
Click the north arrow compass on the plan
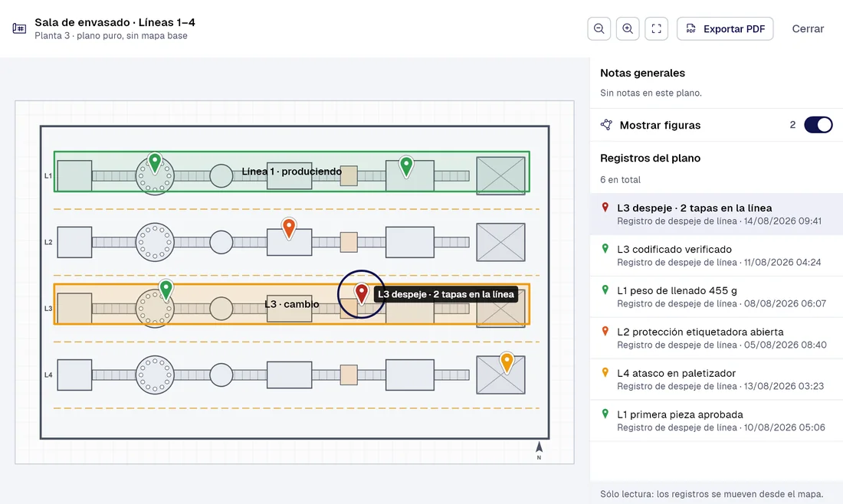(539, 450)
